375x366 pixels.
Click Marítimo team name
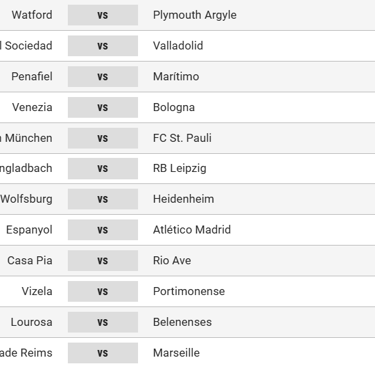coord(176,76)
